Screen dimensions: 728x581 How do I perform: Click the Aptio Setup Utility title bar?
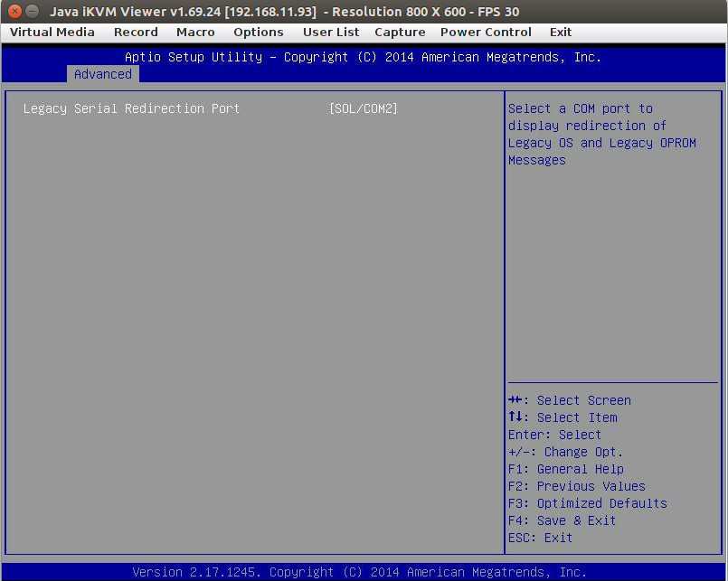coord(364,56)
